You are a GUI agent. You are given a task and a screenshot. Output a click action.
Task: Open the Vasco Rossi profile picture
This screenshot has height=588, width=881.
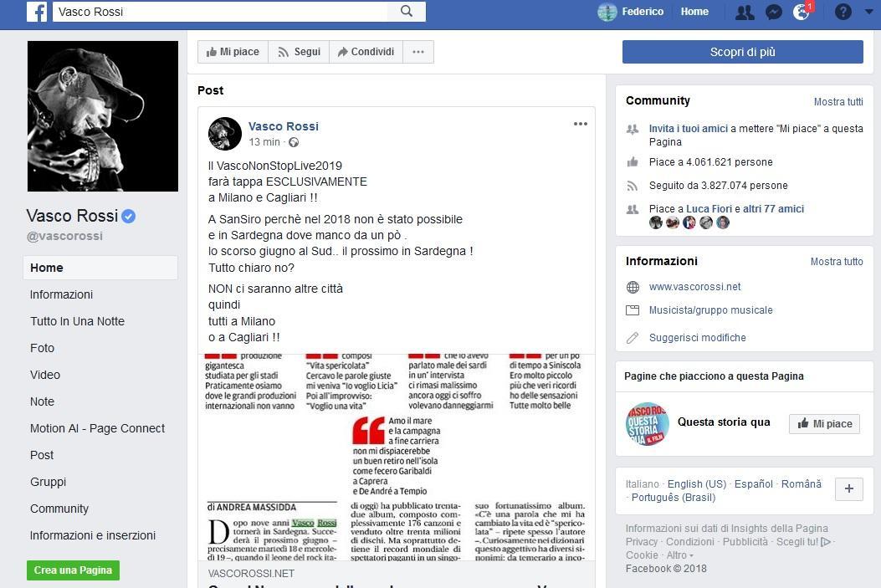(x=103, y=116)
